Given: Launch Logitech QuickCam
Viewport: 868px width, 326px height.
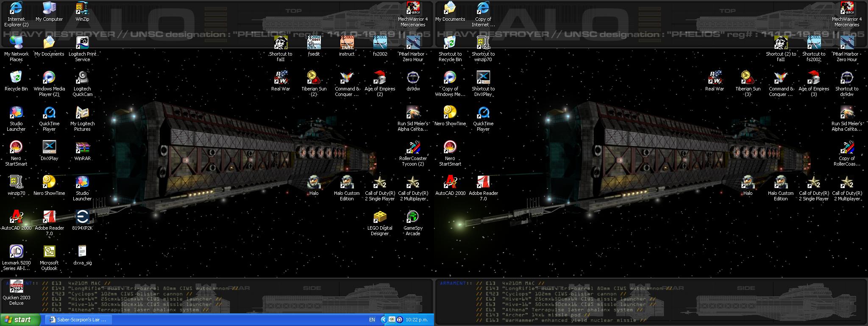Looking at the screenshot, I should 82,84.
